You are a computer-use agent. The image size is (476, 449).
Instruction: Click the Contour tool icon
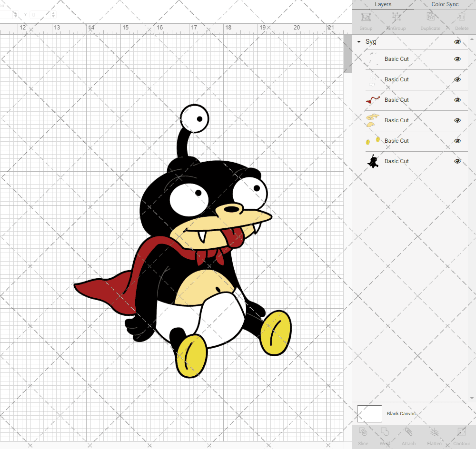[x=461, y=432]
